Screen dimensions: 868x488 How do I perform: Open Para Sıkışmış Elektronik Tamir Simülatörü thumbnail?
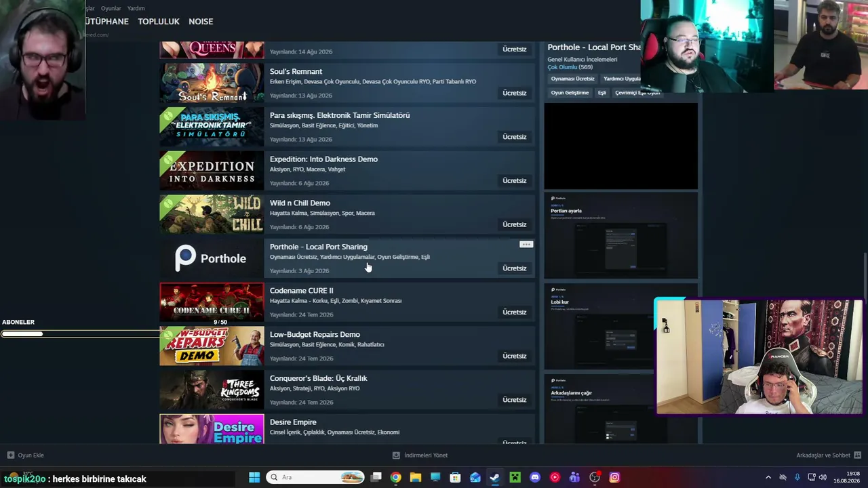tap(212, 127)
